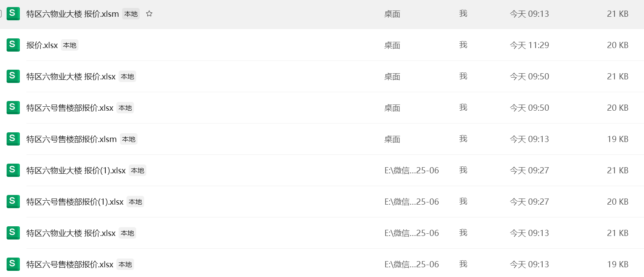Open the file named 特区六物业大楼 报价.xlsm
The height and width of the screenshot is (277, 644).
(73, 14)
